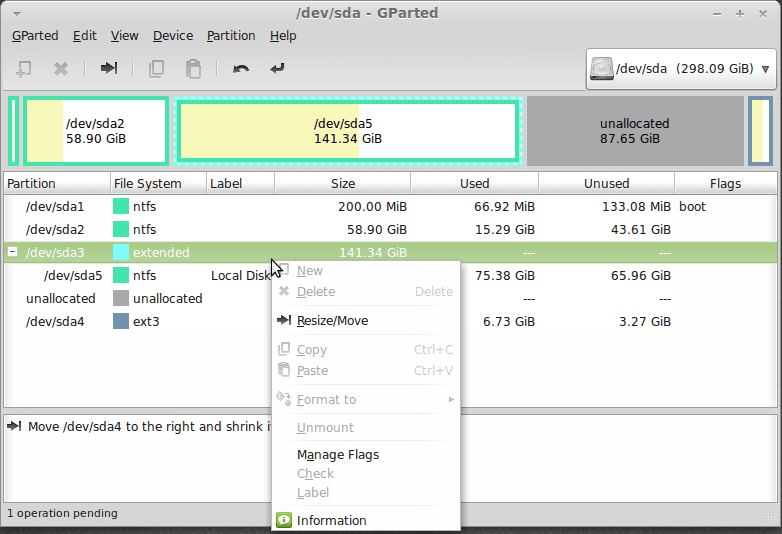This screenshot has width=782, height=534.
Task: Click the green Information icon in context menu
Action: click(284, 521)
